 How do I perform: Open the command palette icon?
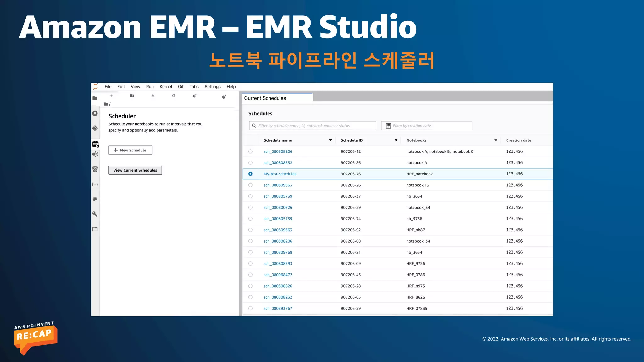pyautogui.click(x=95, y=199)
